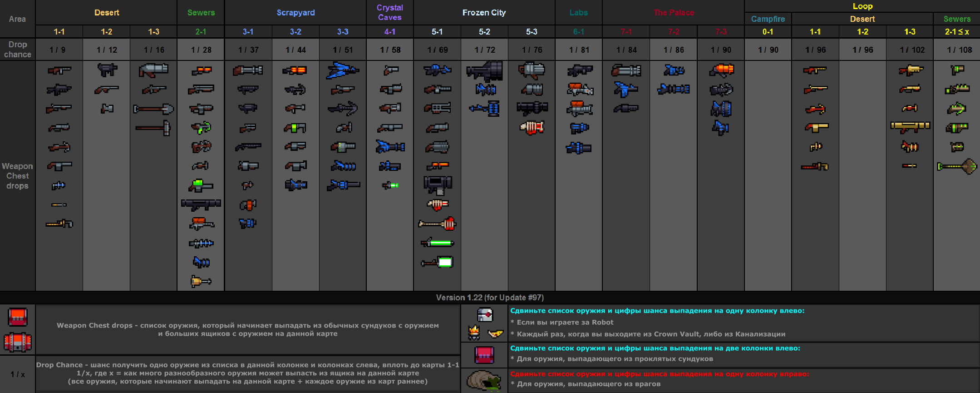The width and height of the screenshot is (980, 393).
Task: Select the sledgehammer icon in Desert 1-3 column
Action: click(x=153, y=128)
